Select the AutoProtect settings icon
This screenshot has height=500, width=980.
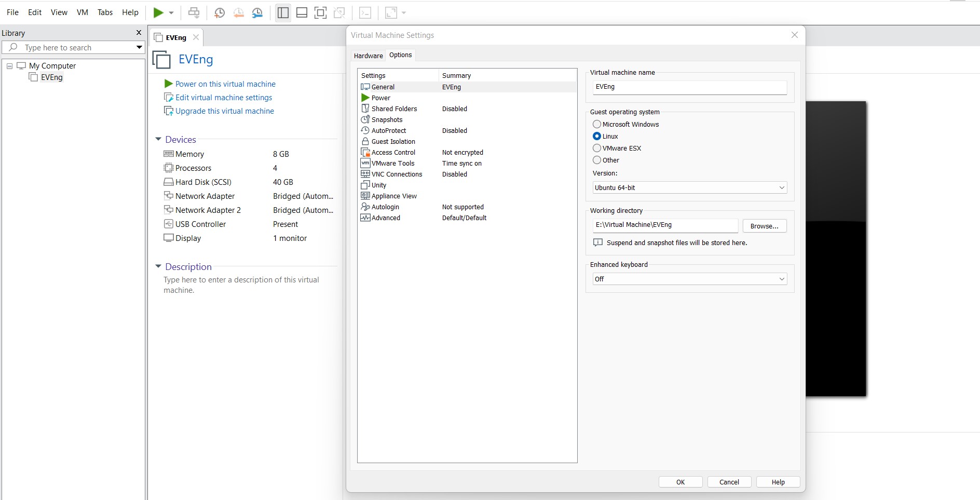(x=365, y=130)
